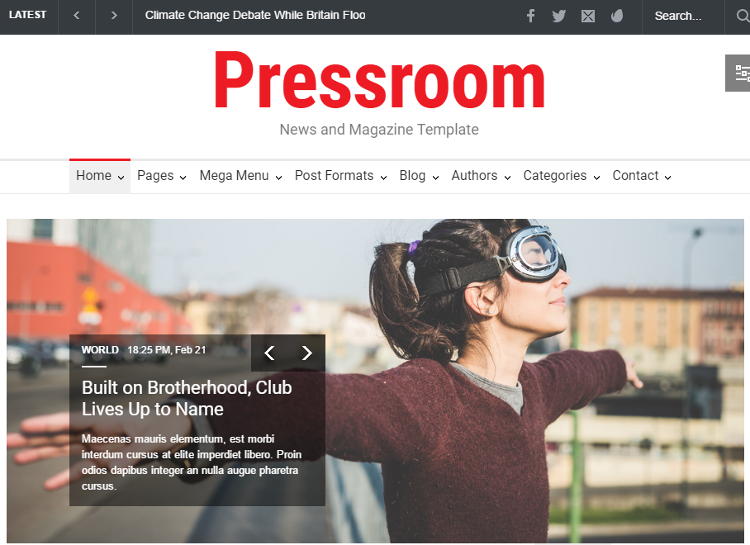
Task: Show next latest news headline
Action: point(114,16)
